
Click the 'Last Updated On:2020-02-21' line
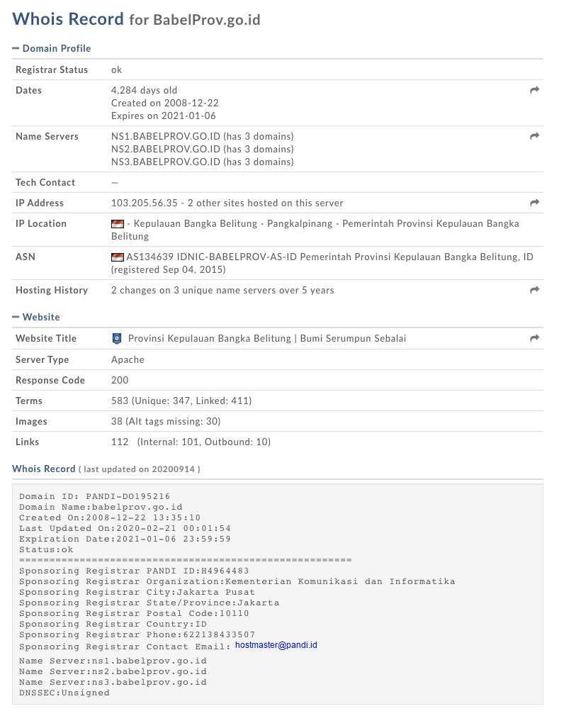[x=125, y=528]
